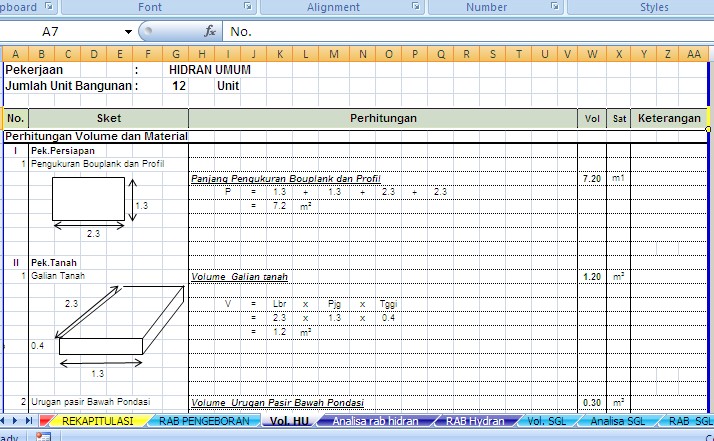
Task: Select the cell with value 0.4 in calculation
Action: click(388, 318)
